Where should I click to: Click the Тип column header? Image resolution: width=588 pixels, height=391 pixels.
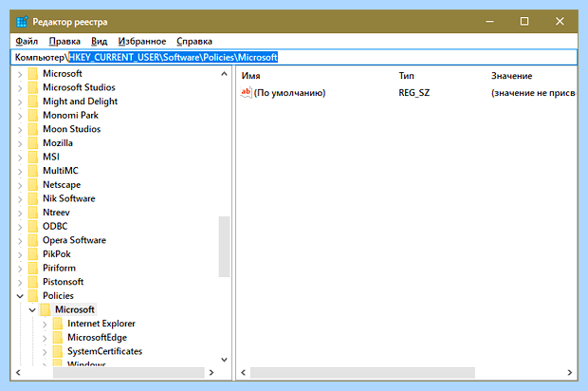click(x=407, y=76)
